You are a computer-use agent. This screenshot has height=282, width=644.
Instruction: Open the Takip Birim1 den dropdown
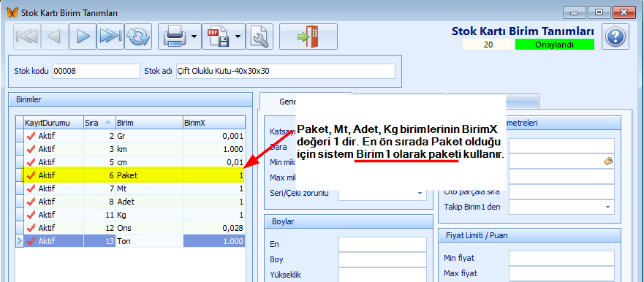tap(607, 207)
